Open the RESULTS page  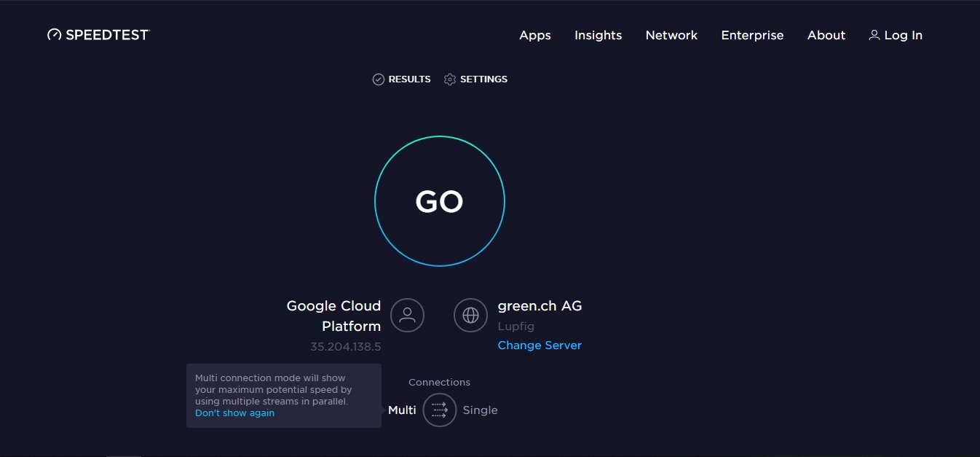pyautogui.click(x=409, y=79)
